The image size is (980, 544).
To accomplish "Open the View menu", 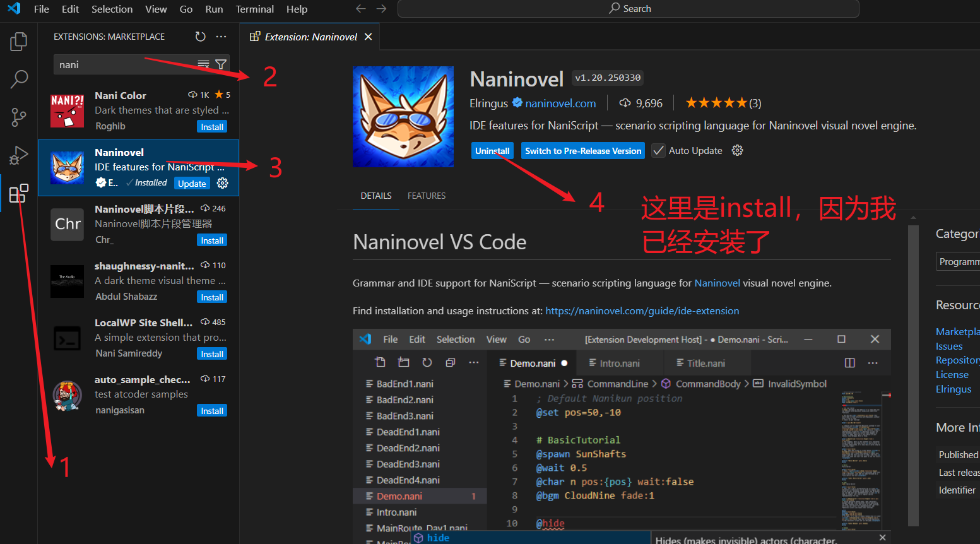I will pos(156,9).
